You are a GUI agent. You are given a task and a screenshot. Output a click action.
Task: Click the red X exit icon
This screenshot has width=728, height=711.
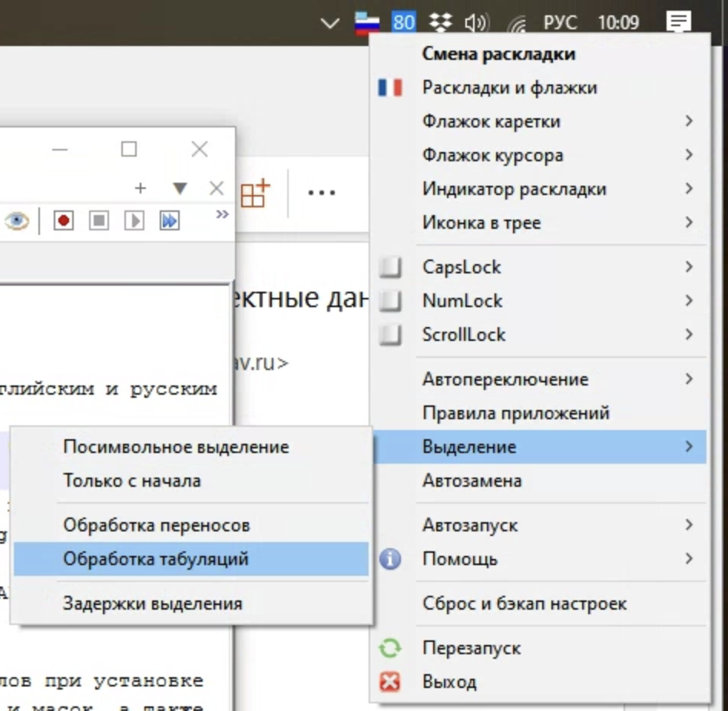coord(390,683)
